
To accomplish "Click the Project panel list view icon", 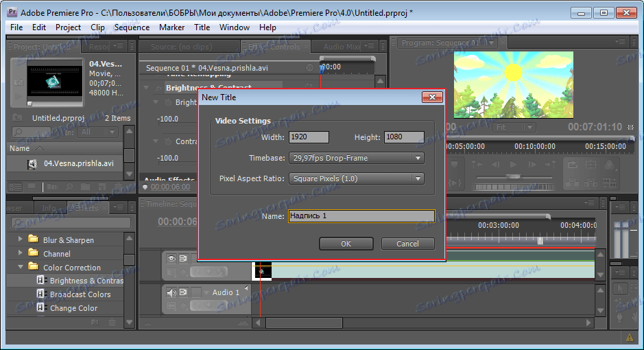I will point(16,187).
